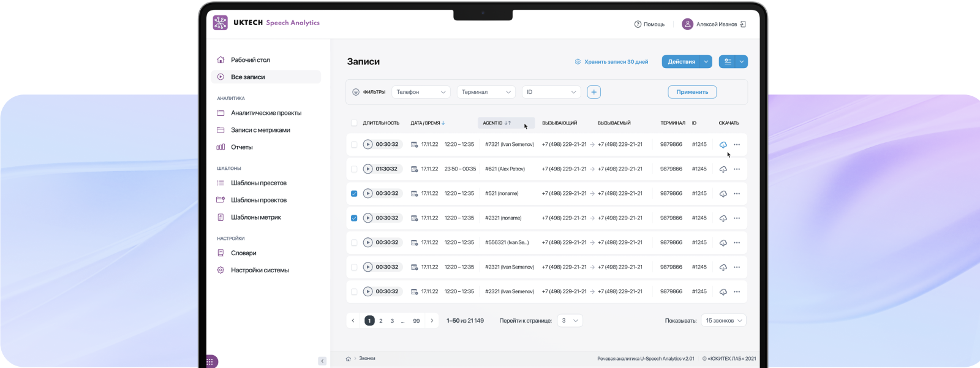Go to page 2 in pagination
Image resolution: width=980 pixels, height=368 pixels.
[381, 321]
